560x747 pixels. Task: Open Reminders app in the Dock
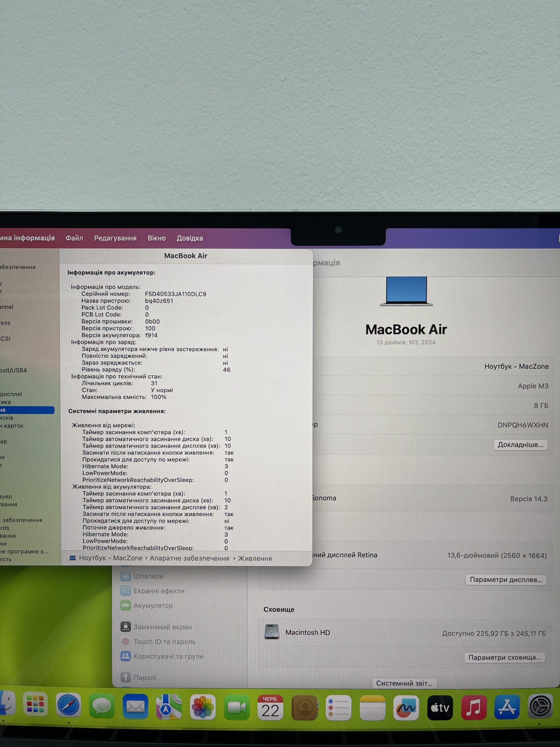coord(338,708)
